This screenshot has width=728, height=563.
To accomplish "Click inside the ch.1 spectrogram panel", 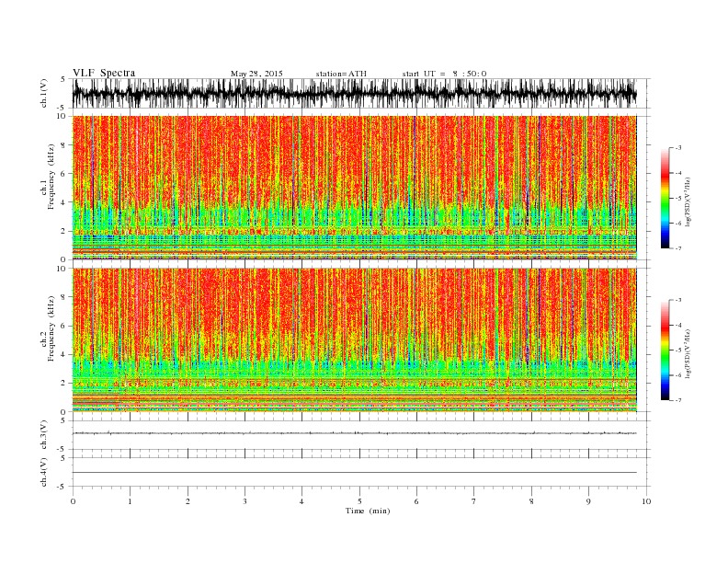I will pyautogui.click(x=354, y=188).
